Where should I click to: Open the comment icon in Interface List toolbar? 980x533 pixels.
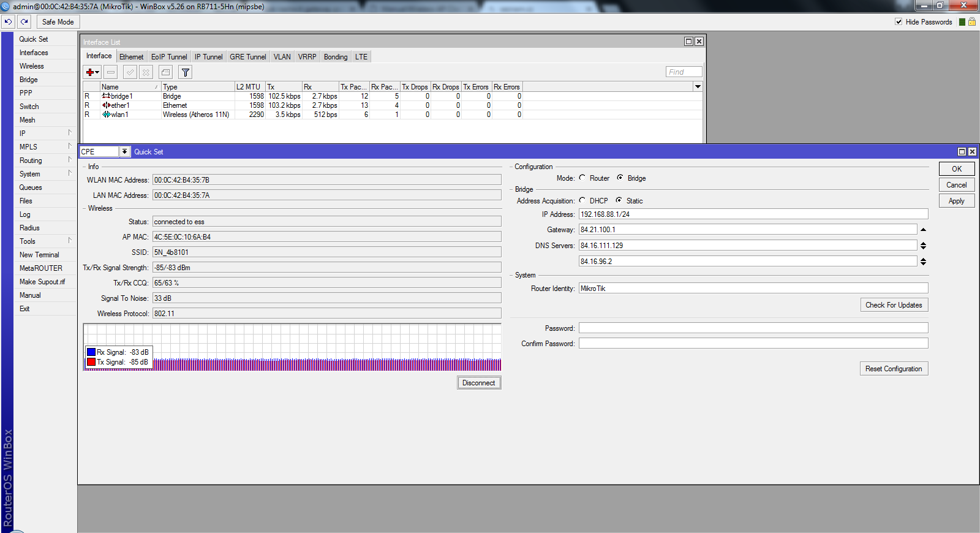tap(165, 72)
